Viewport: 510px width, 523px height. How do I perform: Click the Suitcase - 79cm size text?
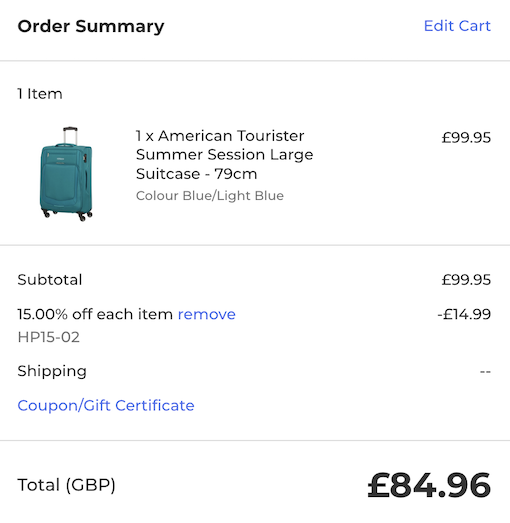point(196,174)
